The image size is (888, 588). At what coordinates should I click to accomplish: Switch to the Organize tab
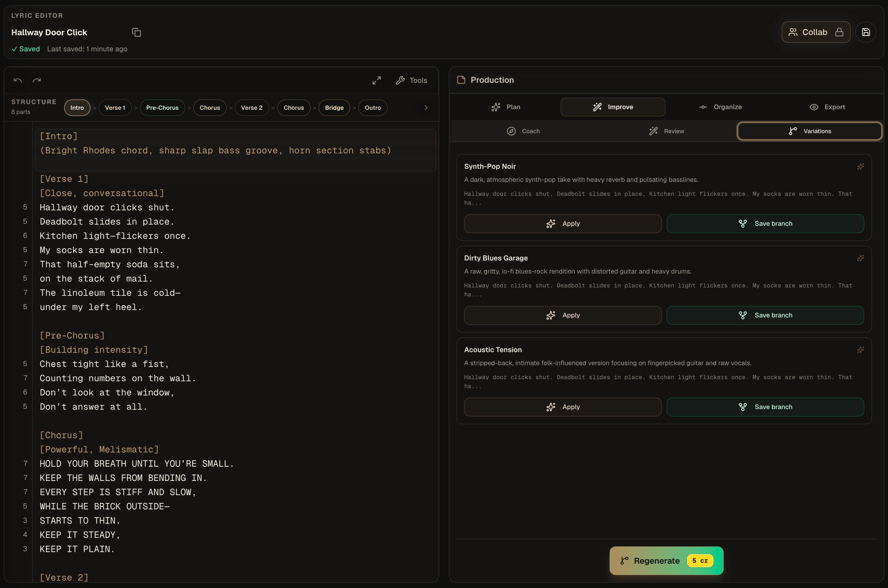pos(720,107)
